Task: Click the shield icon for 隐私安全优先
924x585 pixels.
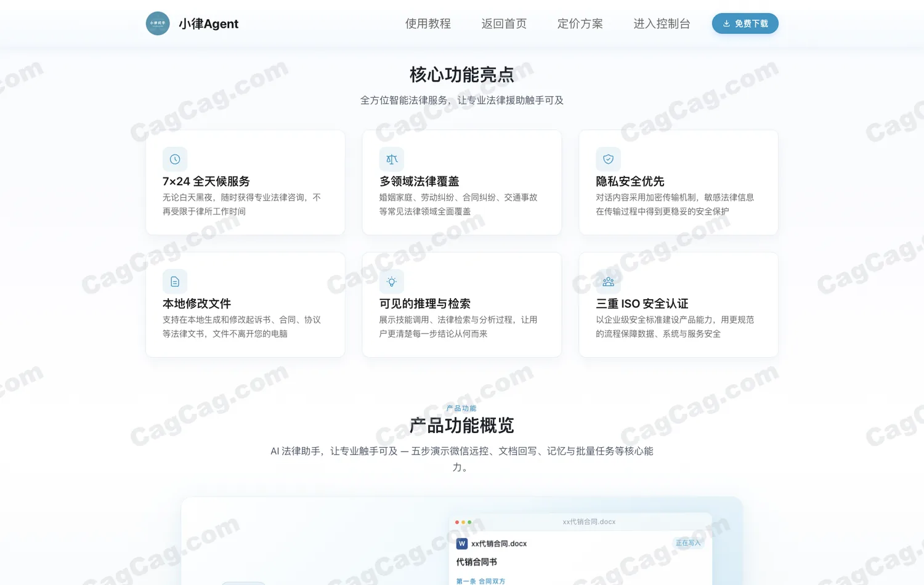Action: [x=608, y=159]
